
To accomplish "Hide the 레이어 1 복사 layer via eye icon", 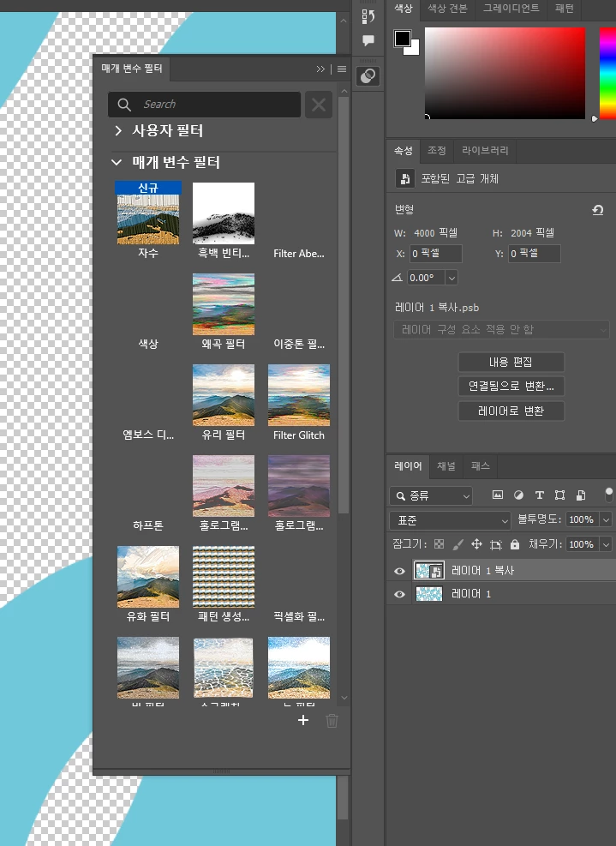I will pos(400,571).
